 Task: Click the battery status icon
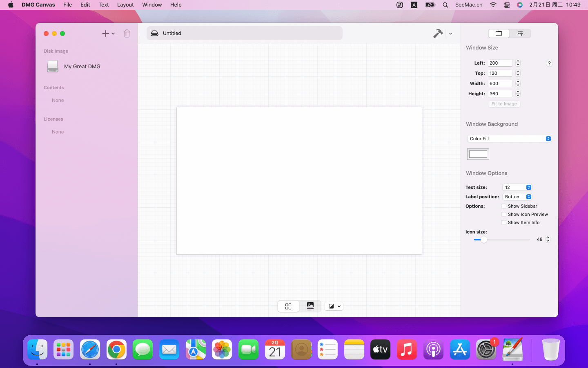coord(430,5)
